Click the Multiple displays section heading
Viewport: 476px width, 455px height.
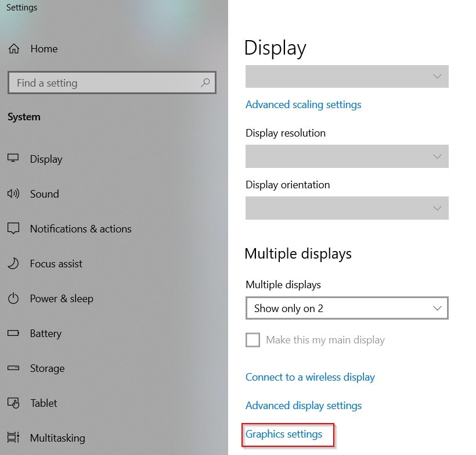coord(298,254)
